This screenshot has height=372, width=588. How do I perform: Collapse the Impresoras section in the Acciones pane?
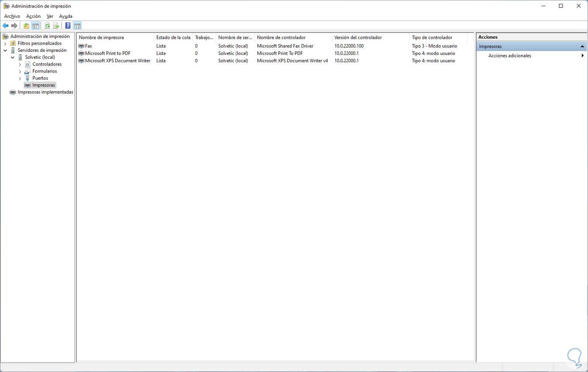(582, 46)
